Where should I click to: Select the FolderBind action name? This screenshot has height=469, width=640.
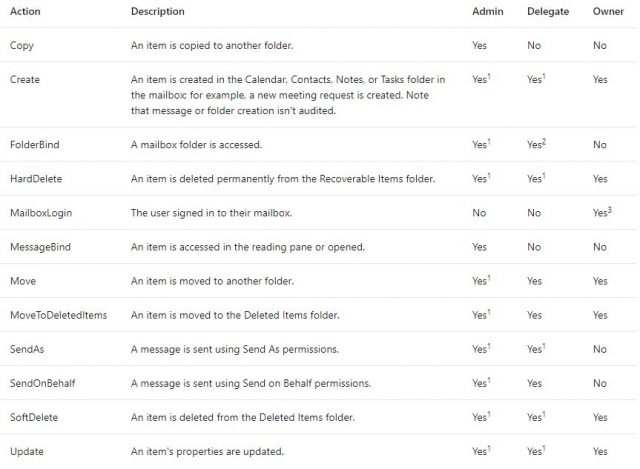[x=35, y=144]
